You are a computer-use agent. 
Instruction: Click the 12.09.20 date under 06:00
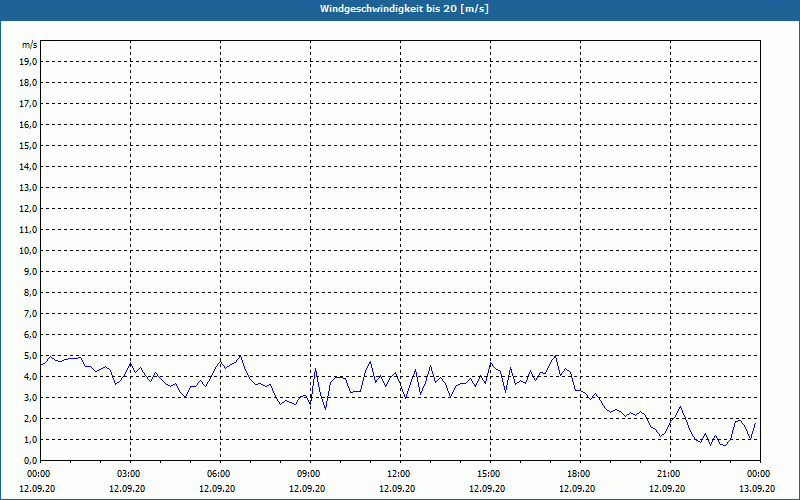click(217, 488)
